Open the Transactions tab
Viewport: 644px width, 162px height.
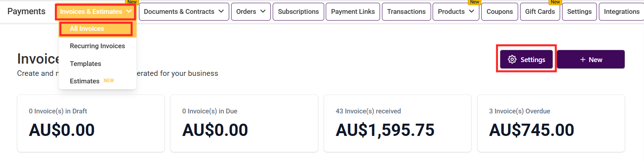pyautogui.click(x=406, y=11)
